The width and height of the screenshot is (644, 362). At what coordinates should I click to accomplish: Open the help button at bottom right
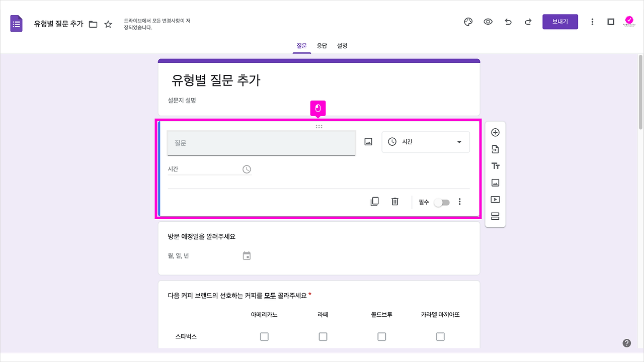(x=627, y=342)
